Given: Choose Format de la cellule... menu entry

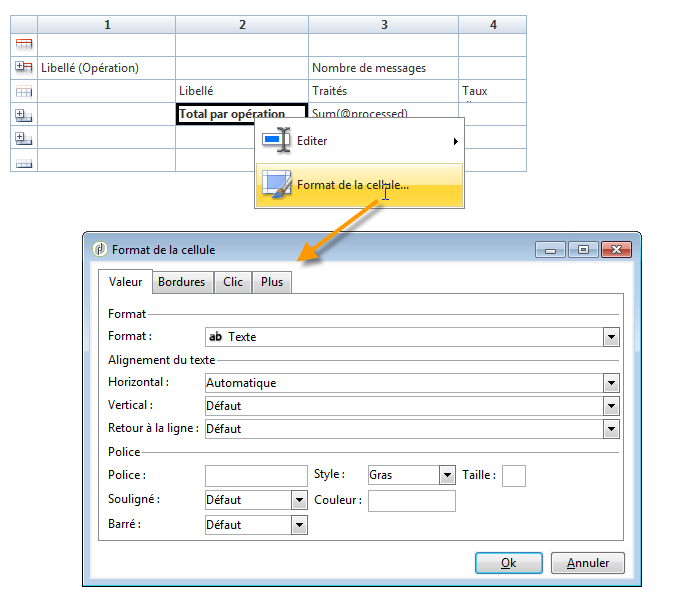Looking at the screenshot, I should click(359, 185).
